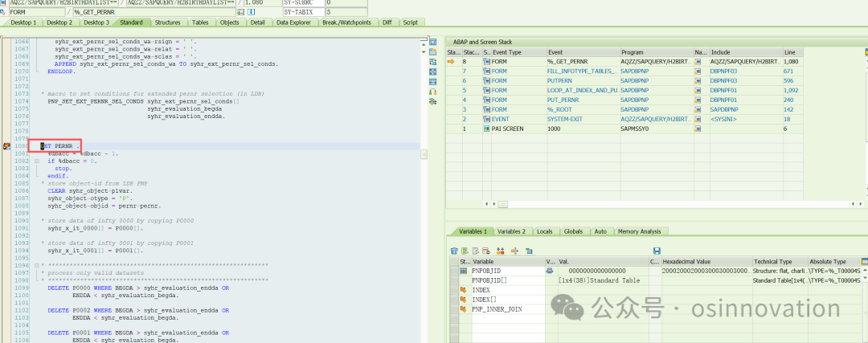868x343 pixels.
Task: Click line 1,092 value in stack
Action: [x=792, y=90]
